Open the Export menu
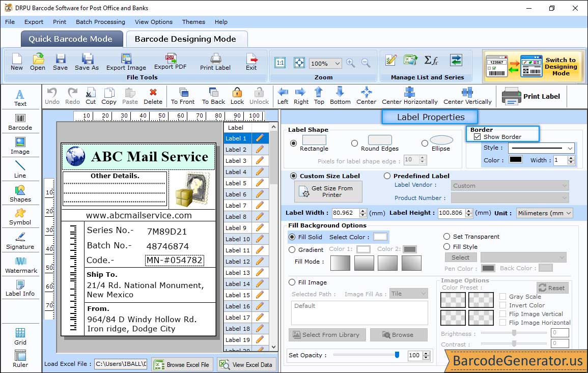The width and height of the screenshot is (588, 373). tap(34, 22)
